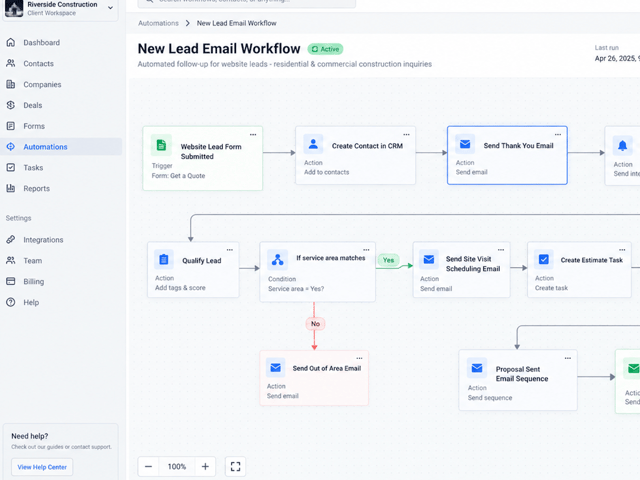Click Dashboard home icon
Viewport: 640px width, 480px height.
tap(11, 42)
